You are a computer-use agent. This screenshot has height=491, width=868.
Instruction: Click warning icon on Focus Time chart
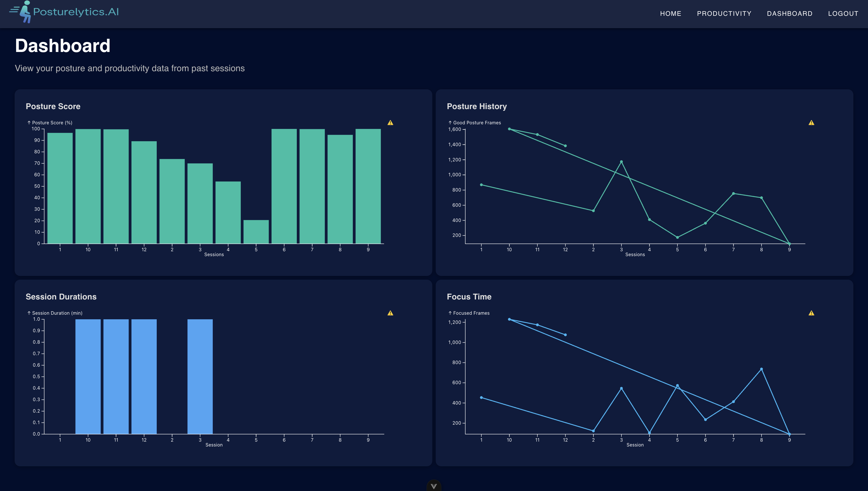tap(811, 313)
